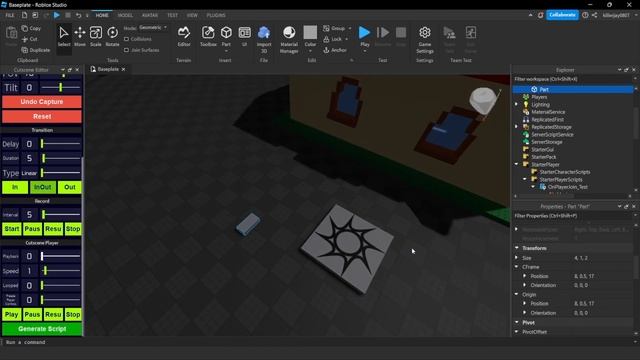This screenshot has width=640, height=360.
Task: Switch to the VIEW tab
Action: click(x=192, y=15)
